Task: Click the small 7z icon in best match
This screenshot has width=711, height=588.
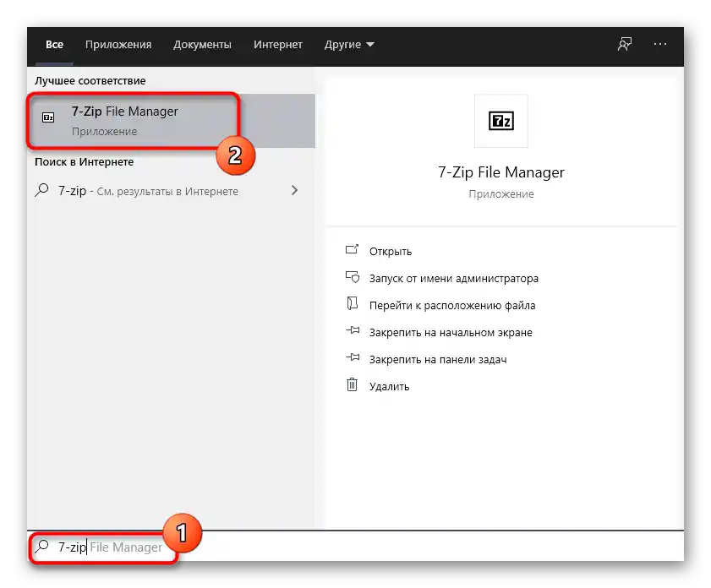Action: pos(48,117)
